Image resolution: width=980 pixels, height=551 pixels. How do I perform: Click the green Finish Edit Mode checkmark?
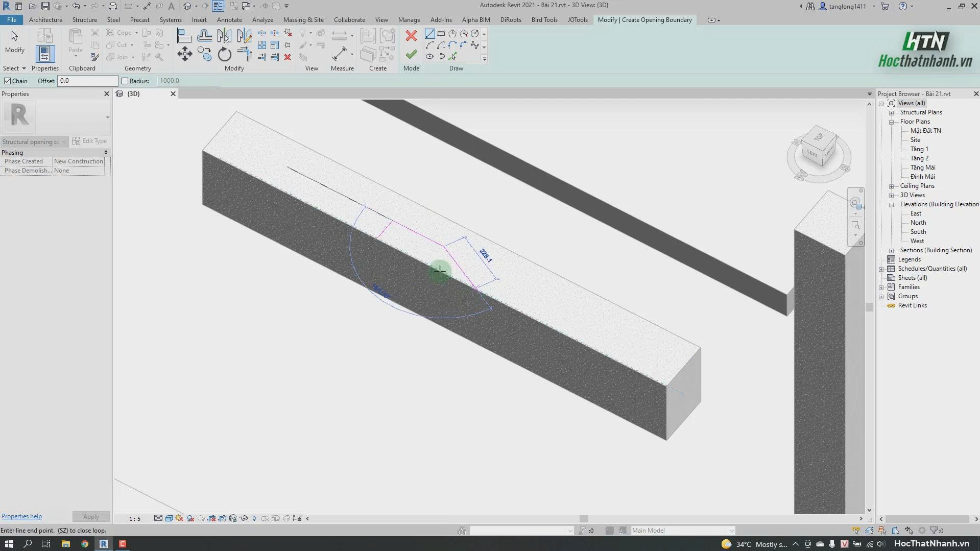click(411, 54)
